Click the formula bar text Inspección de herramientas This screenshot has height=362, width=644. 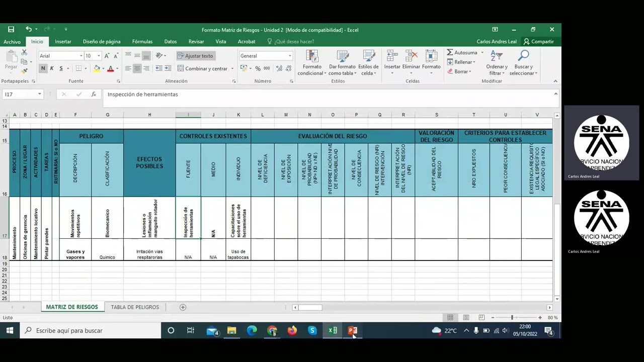click(x=142, y=94)
